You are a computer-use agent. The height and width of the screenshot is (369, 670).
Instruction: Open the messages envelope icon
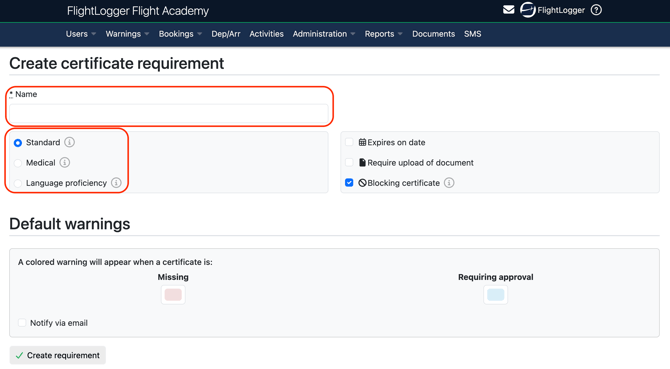508,10
